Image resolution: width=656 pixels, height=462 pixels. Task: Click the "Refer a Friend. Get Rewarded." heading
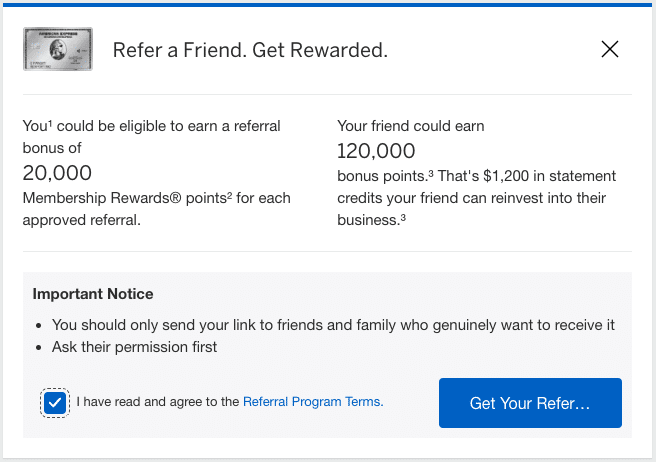(x=250, y=49)
